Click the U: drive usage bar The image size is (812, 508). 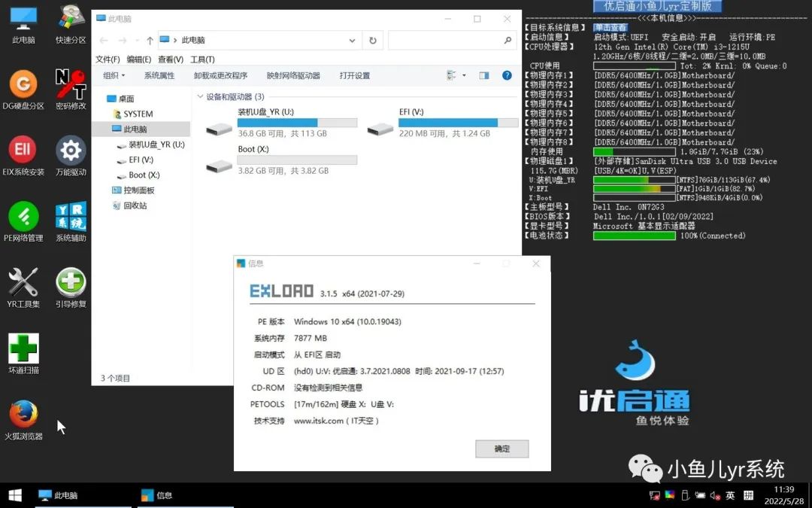coord(635,179)
